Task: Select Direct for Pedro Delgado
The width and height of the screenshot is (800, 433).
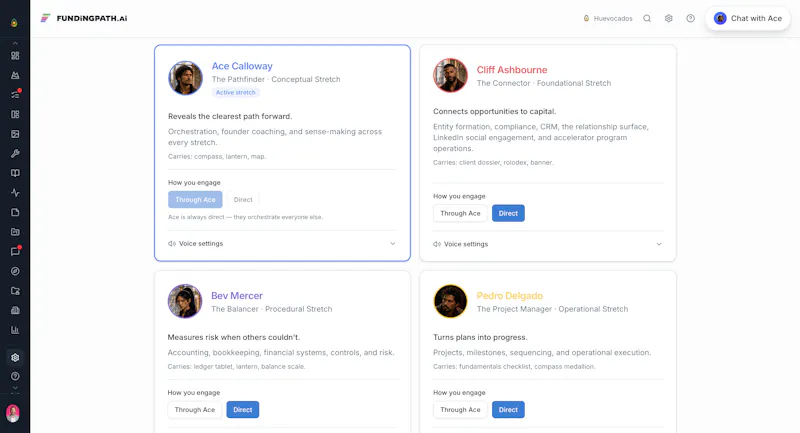Action: click(508, 410)
